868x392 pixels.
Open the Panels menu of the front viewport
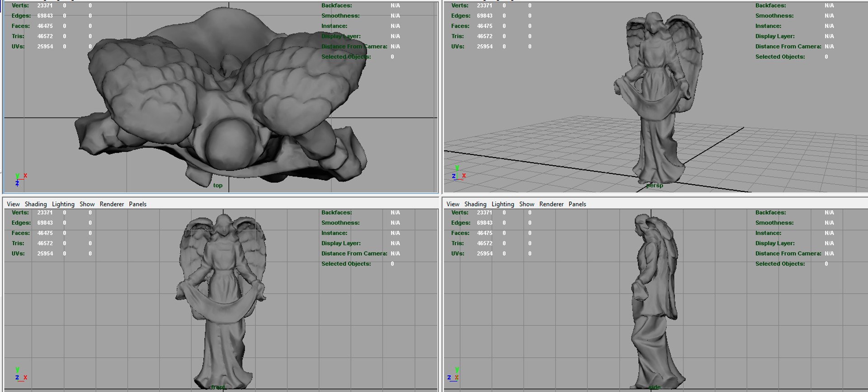[x=138, y=204]
